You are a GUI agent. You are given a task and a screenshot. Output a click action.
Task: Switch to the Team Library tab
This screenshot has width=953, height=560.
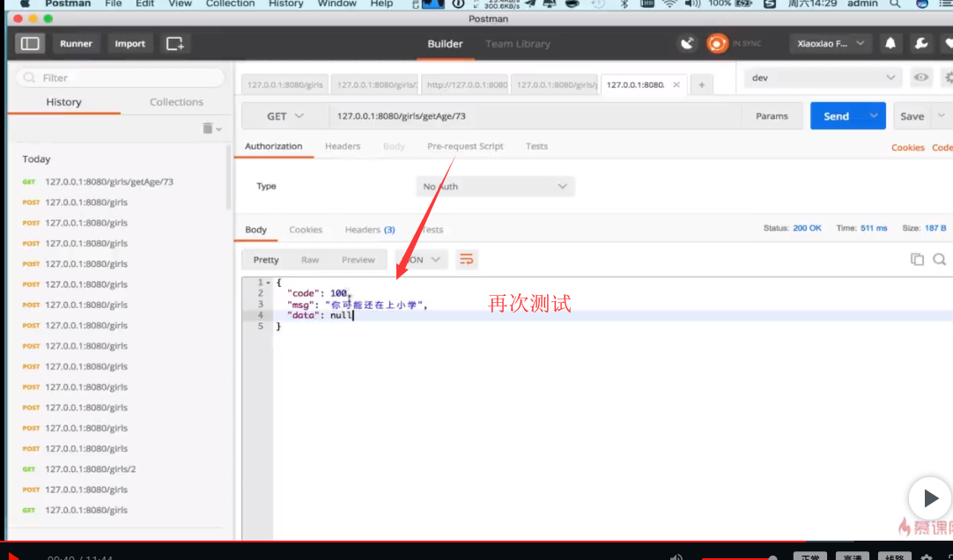(518, 44)
